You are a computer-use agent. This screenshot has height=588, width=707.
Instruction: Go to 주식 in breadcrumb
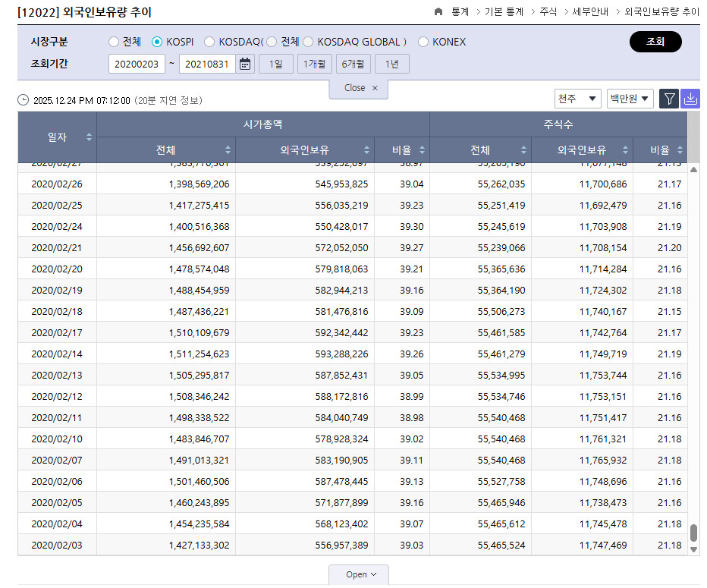tap(548, 12)
